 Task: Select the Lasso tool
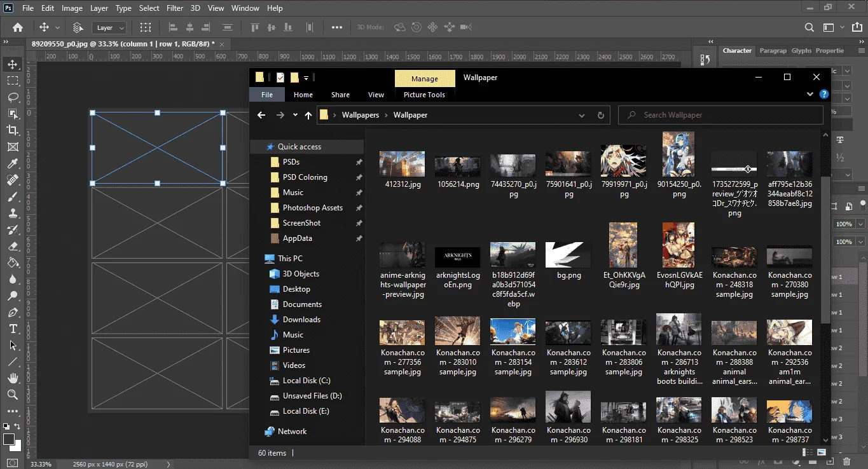pyautogui.click(x=12, y=97)
